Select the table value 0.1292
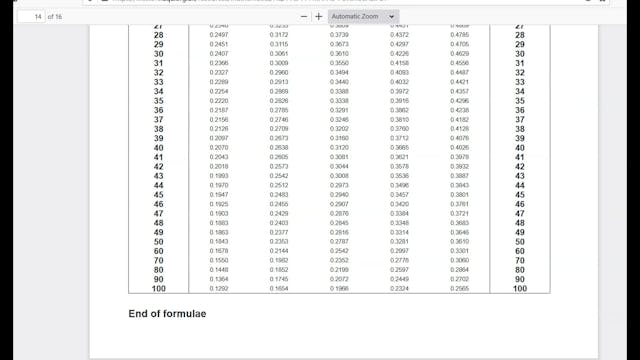Image resolution: width=640 pixels, height=360 pixels. coord(219,288)
